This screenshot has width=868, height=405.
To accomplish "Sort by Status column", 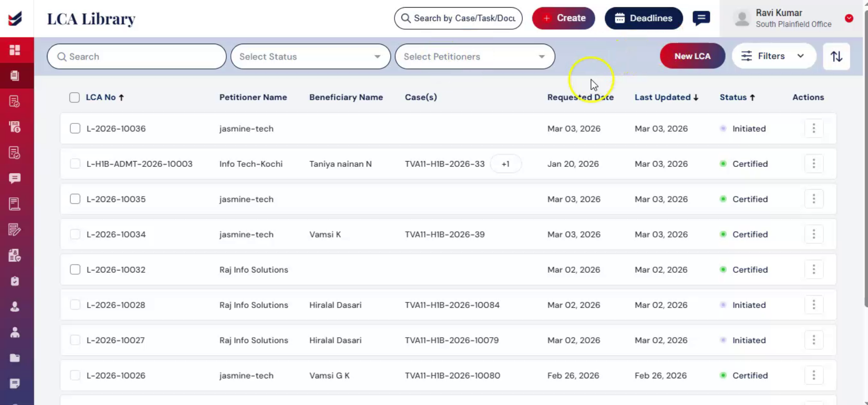I will (737, 97).
